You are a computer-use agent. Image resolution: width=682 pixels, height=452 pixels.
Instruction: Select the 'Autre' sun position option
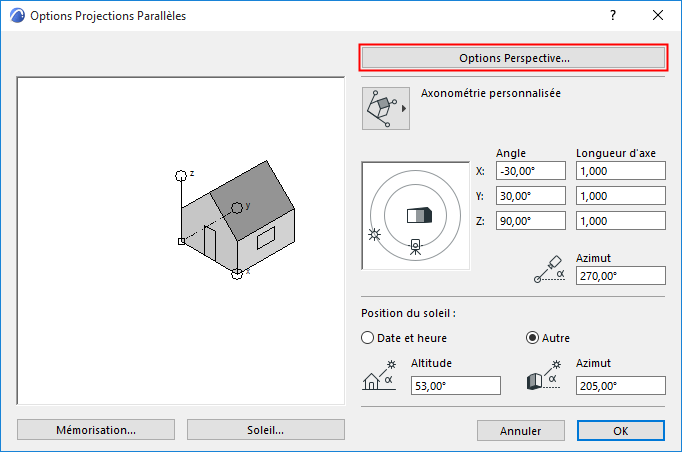(532, 338)
